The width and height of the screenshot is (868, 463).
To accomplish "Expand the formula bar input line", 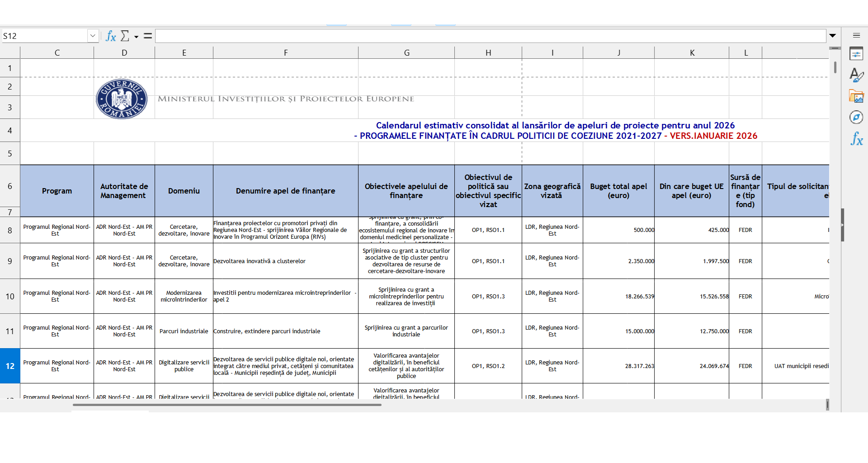I will point(832,36).
